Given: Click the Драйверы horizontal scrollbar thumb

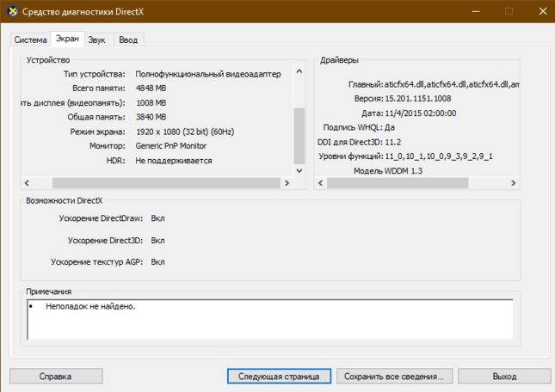Looking at the screenshot, I should coord(398,183).
